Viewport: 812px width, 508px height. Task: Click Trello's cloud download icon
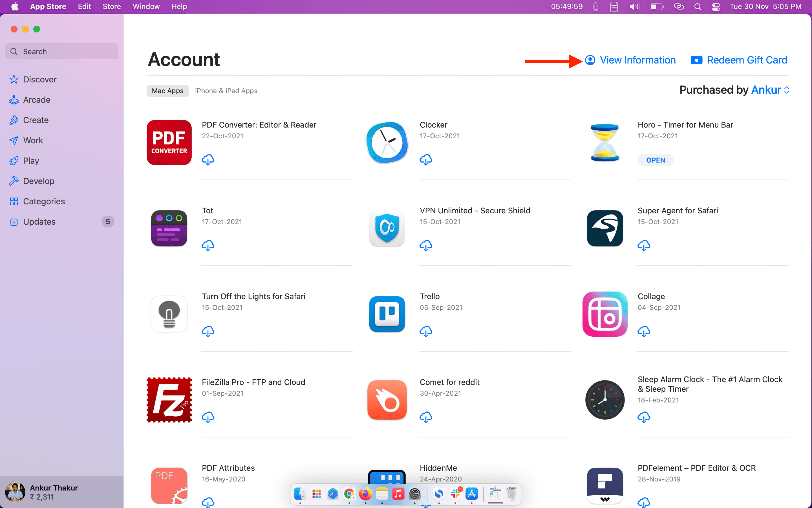pyautogui.click(x=426, y=331)
